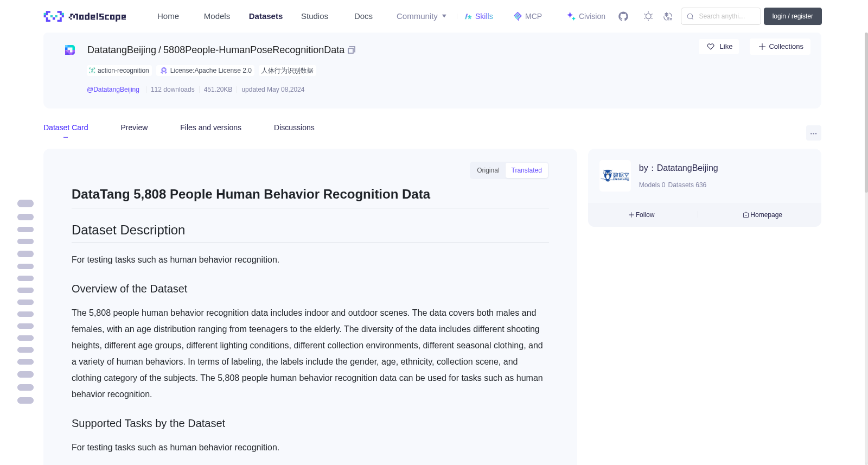This screenshot has width=868, height=465.
Task: Open Civision from the top navigation
Action: tap(586, 16)
